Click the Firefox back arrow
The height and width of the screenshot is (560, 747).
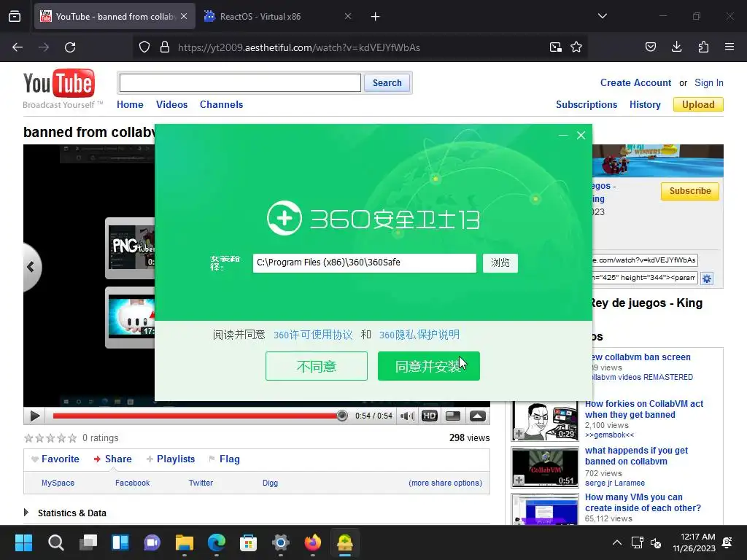(18, 47)
